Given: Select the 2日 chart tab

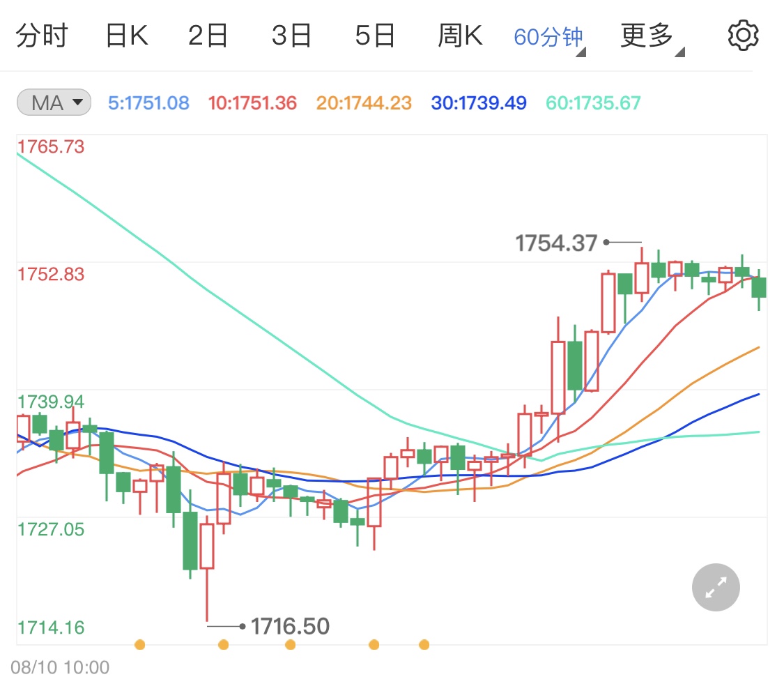Looking at the screenshot, I should click(208, 36).
